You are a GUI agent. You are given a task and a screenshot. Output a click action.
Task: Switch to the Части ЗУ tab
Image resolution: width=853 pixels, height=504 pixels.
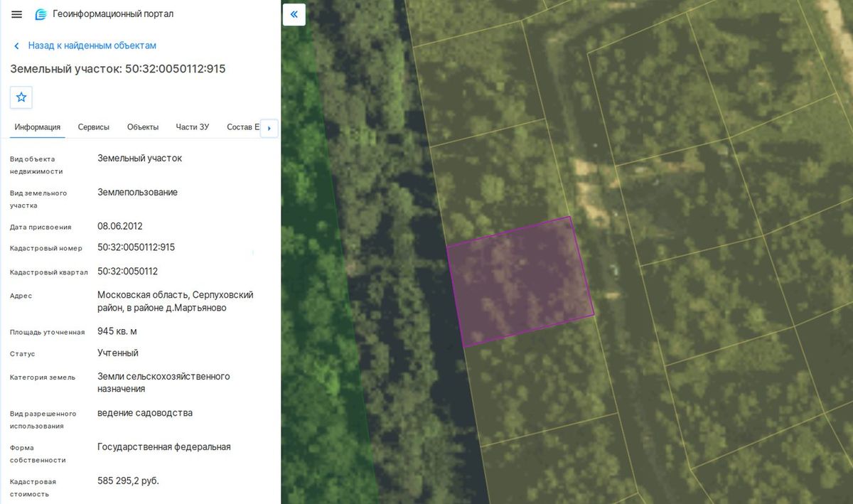[x=193, y=127]
